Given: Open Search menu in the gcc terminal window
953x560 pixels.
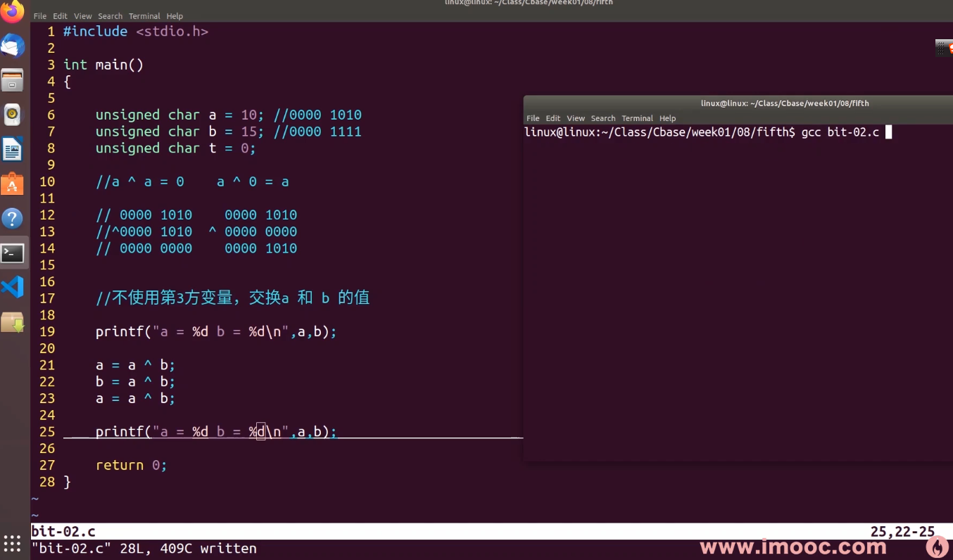Looking at the screenshot, I should (603, 118).
